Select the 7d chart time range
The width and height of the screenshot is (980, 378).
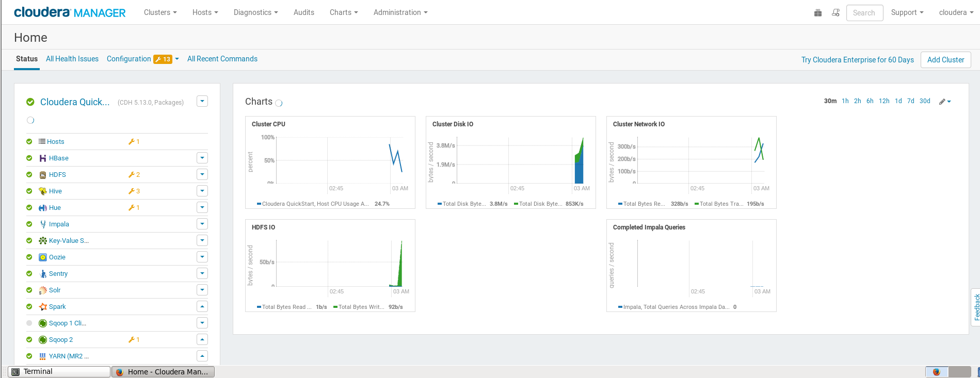pos(911,101)
